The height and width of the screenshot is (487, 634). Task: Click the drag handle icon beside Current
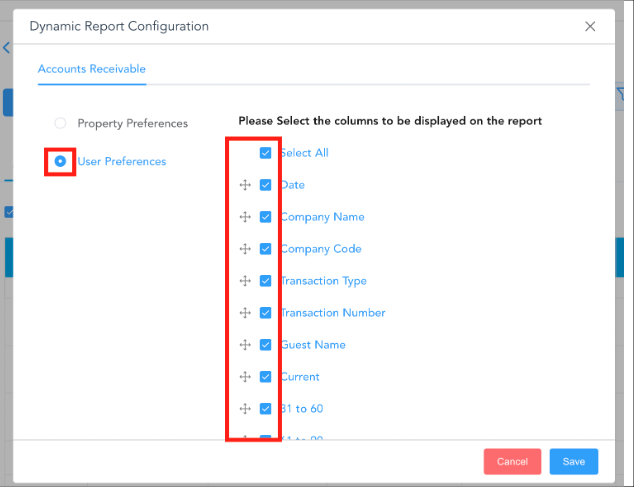[x=245, y=377]
